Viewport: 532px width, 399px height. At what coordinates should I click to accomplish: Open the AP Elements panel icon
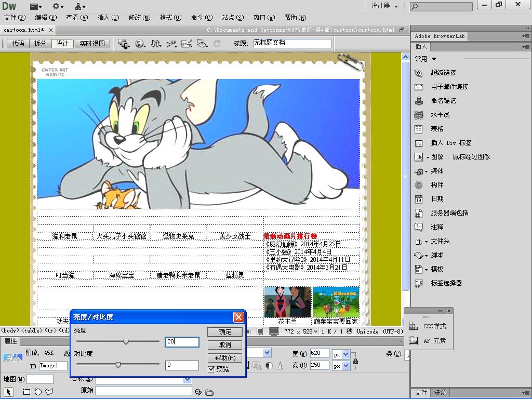pyautogui.click(x=414, y=341)
